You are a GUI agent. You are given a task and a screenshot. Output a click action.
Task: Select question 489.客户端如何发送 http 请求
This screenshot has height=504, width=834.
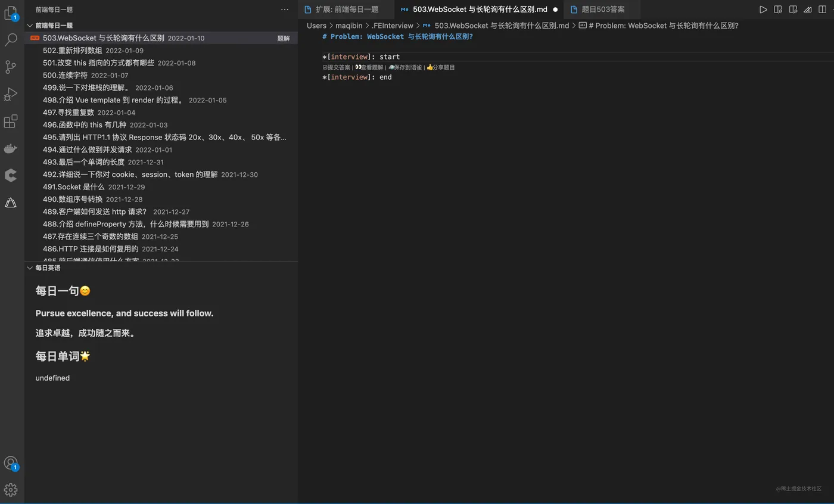point(161,212)
